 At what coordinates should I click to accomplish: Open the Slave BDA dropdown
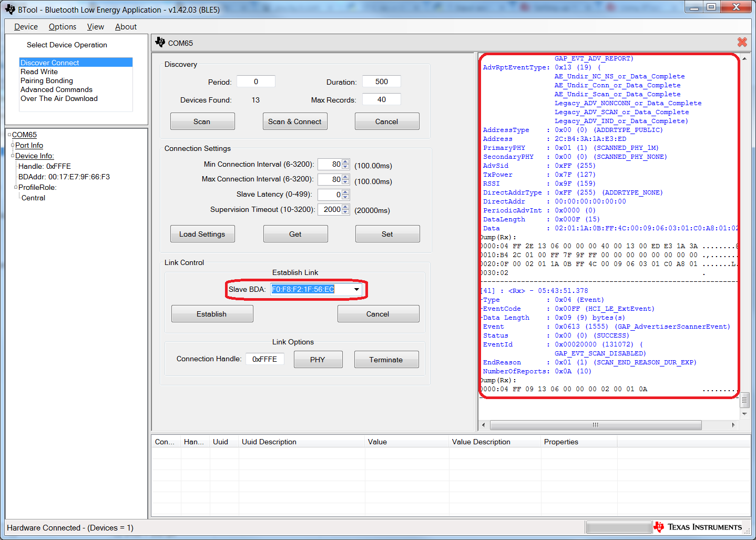coord(356,290)
